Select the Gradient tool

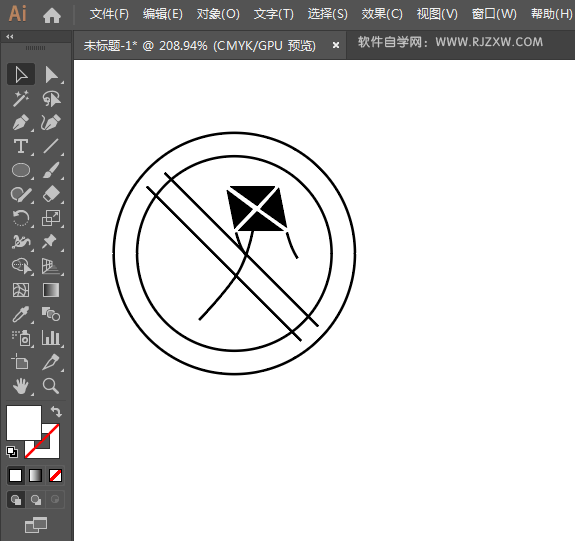[51, 290]
